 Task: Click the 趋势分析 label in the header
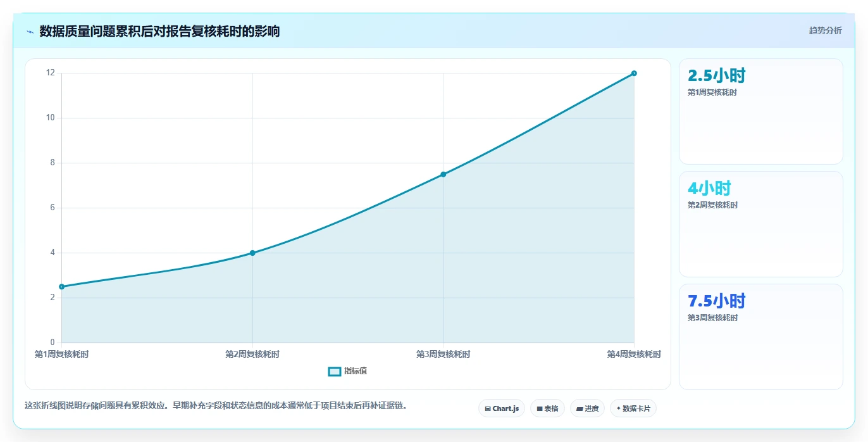pyautogui.click(x=826, y=30)
